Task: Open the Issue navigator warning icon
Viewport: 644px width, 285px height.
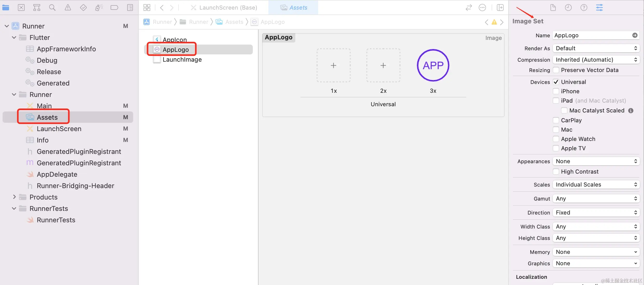Action: point(68,8)
